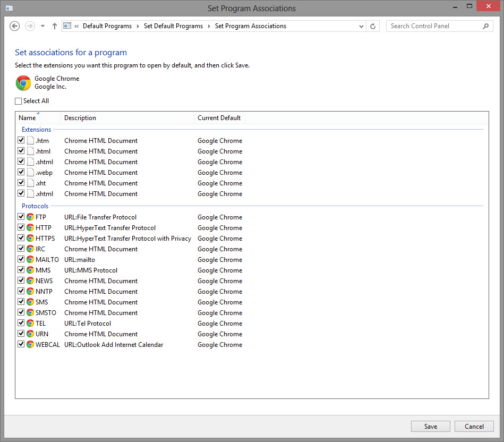The image size is (504, 442).
Task: Click the .xhtml file icon
Action: pos(30,193)
